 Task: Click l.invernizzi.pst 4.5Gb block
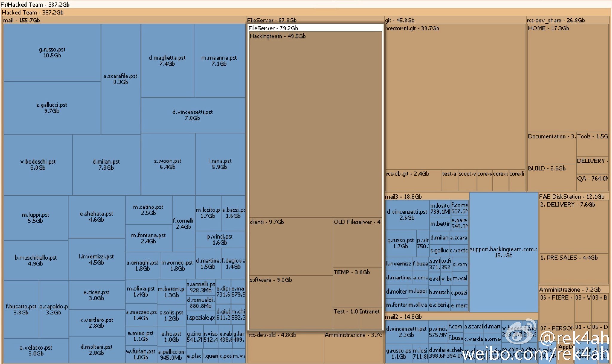coord(97,259)
